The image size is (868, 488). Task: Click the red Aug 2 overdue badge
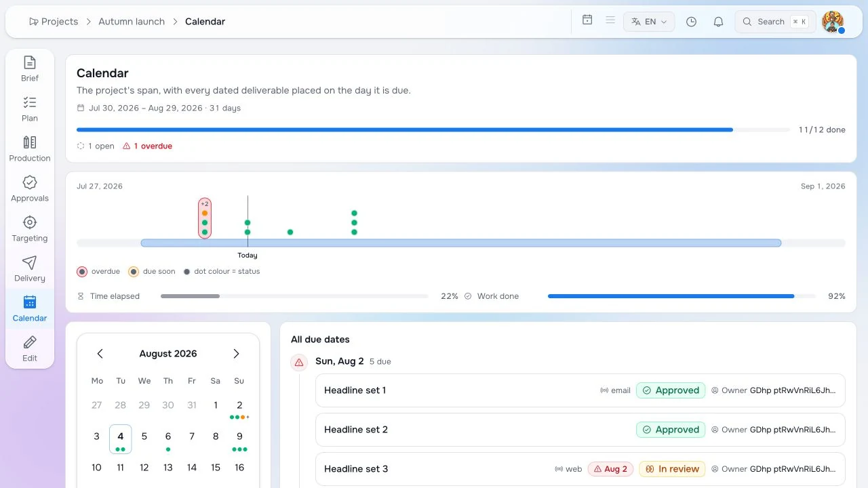pyautogui.click(x=611, y=469)
